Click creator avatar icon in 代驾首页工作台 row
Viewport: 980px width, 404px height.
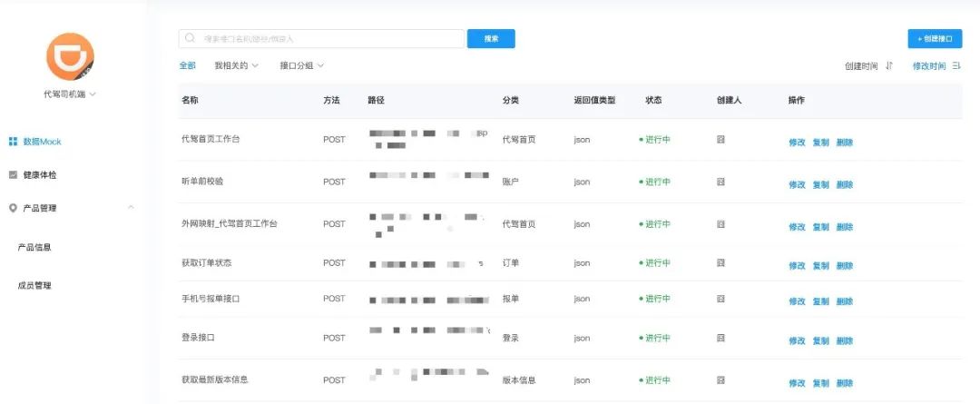click(x=720, y=140)
